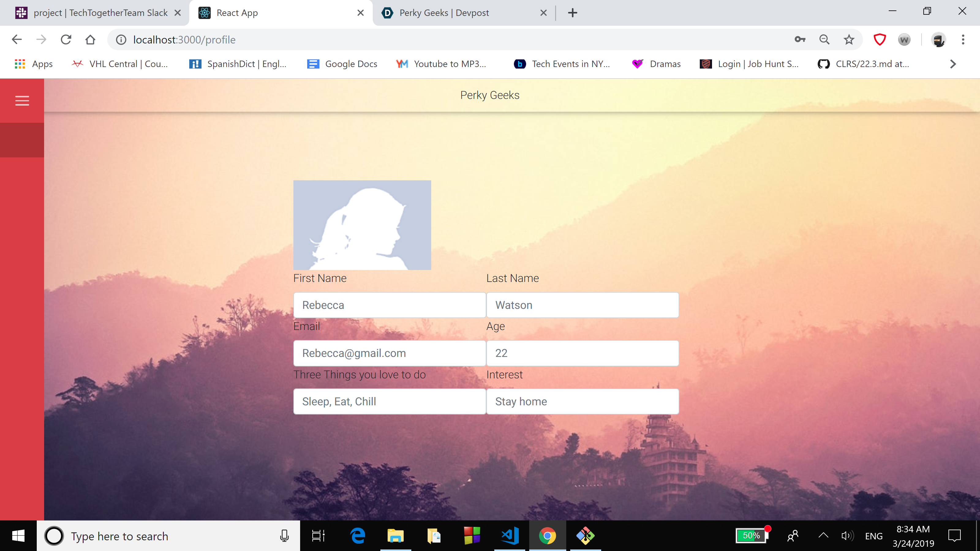View site information icon next to the URL
The image size is (980, 551).
tap(121, 39)
